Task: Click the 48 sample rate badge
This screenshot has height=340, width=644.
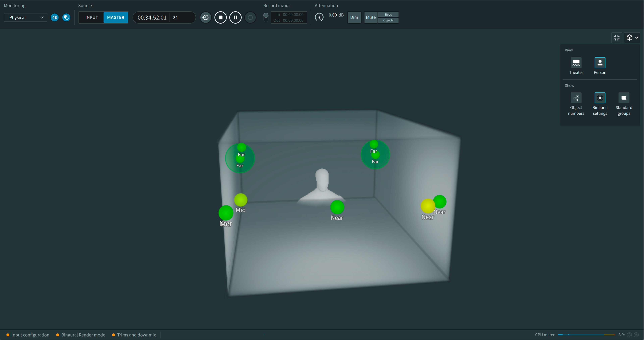Action: [55, 17]
